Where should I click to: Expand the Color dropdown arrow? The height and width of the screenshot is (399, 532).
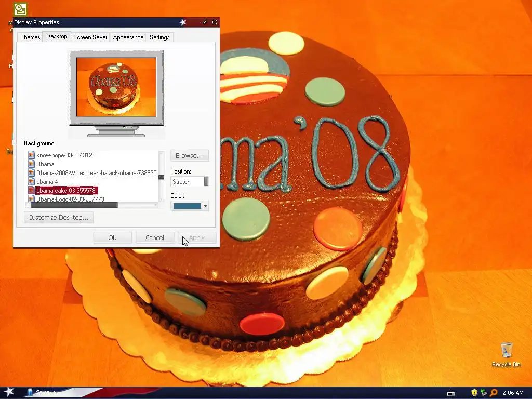click(205, 206)
